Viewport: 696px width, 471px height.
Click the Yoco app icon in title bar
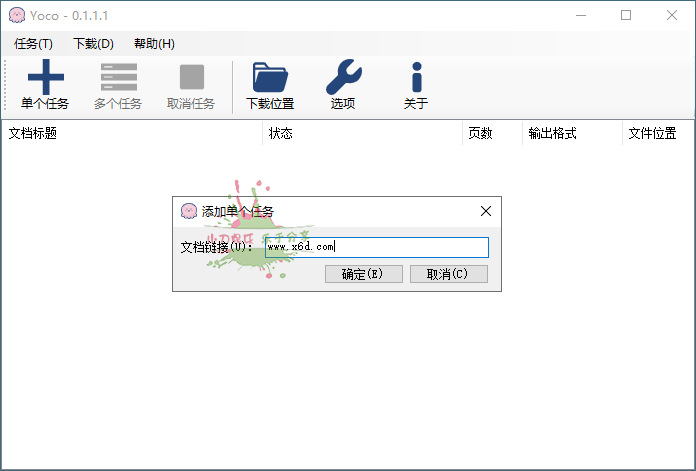pyautogui.click(x=16, y=15)
